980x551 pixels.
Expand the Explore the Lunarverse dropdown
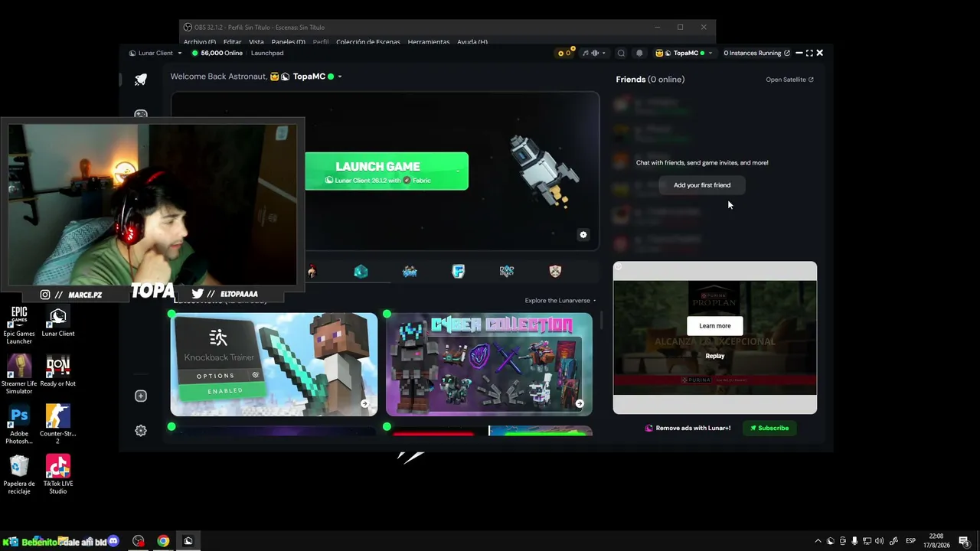click(560, 301)
